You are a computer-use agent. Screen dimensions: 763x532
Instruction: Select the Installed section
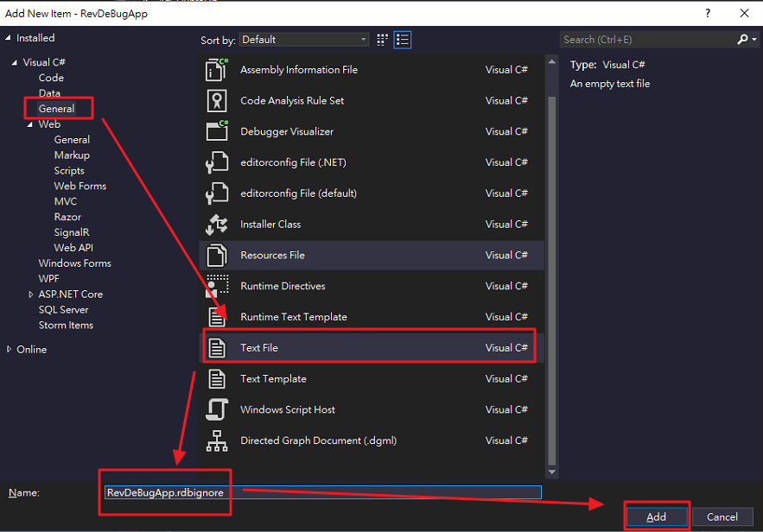click(33, 37)
